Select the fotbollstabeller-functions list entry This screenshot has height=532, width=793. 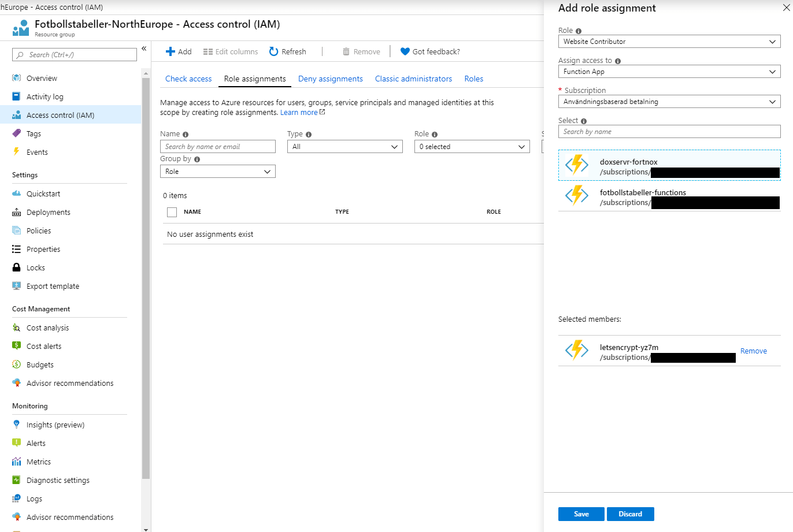[669, 197]
